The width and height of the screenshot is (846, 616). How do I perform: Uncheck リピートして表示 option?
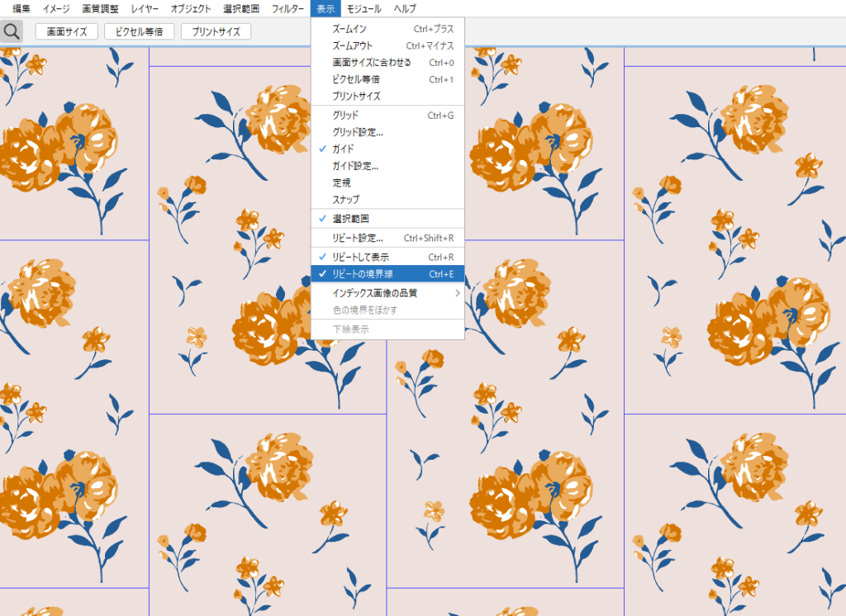387,258
